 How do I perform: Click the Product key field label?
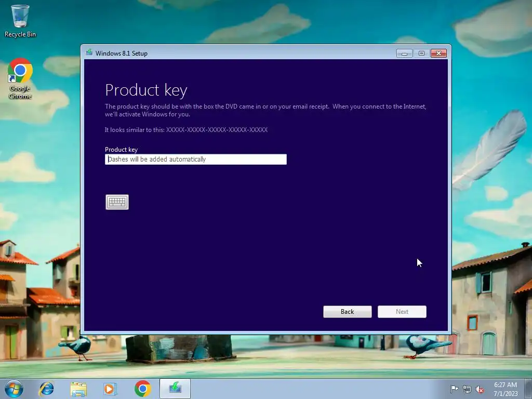121,150
